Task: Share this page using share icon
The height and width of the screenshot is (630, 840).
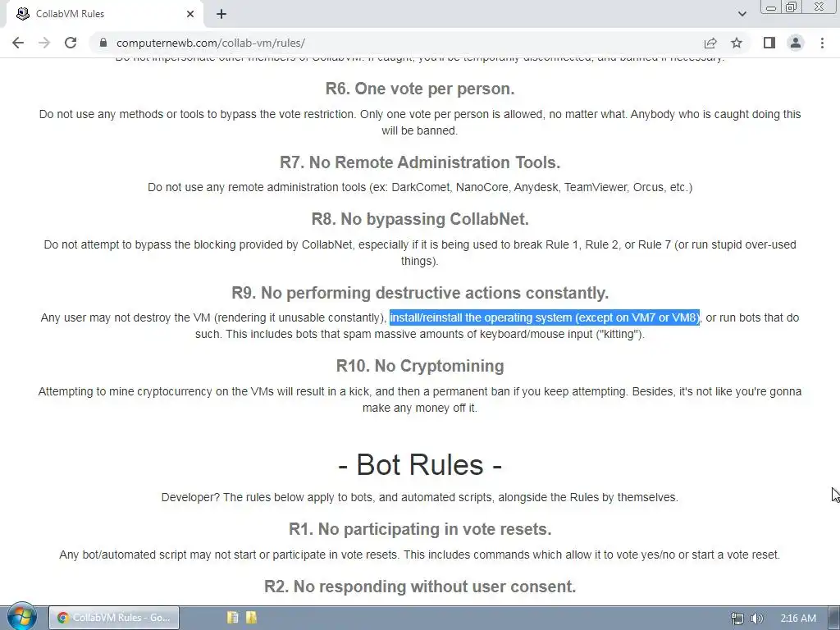Action: [710, 43]
